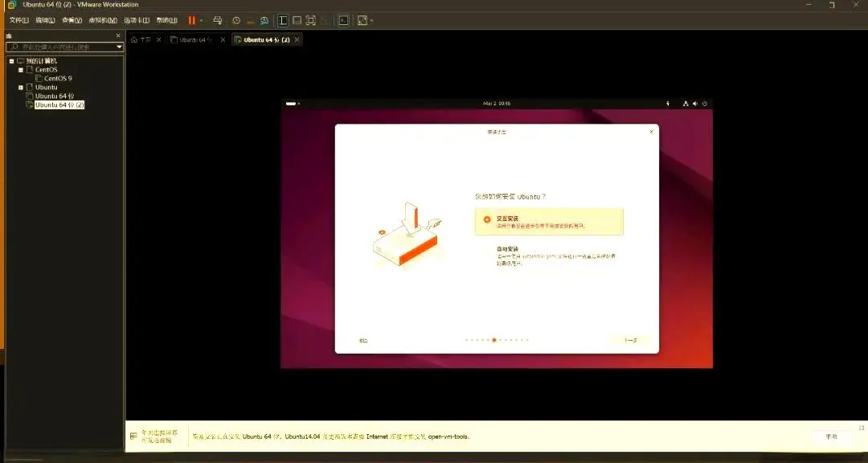Image resolution: width=868 pixels, height=463 pixels.
Task: Enter full screen mode icon
Action: (310, 20)
